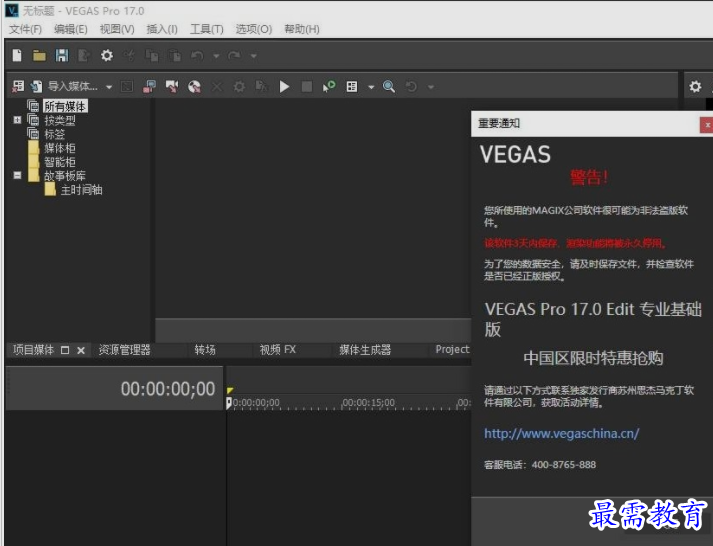The height and width of the screenshot is (546, 713).
Task: Click the yellow loop region marker on timeline
Action: [230, 390]
